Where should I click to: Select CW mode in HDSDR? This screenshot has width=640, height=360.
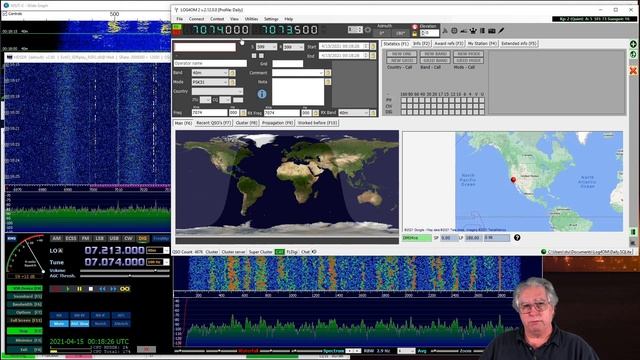128,238
